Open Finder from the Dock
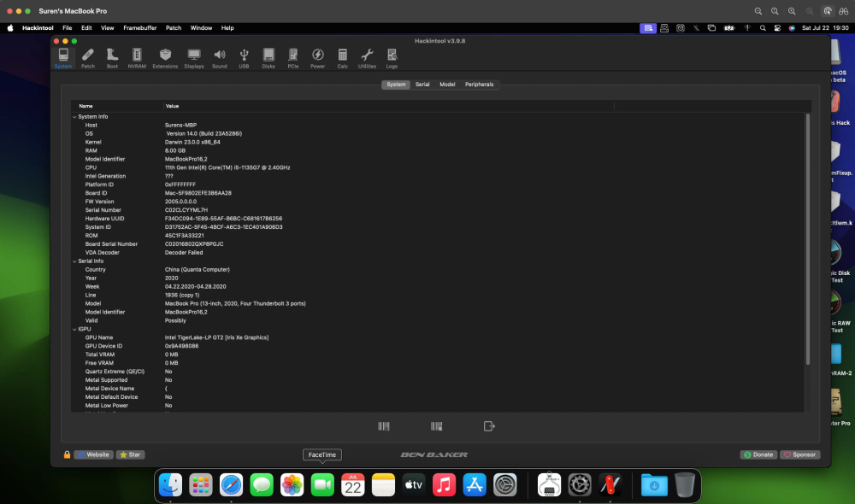The width and height of the screenshot is (855, 504). point(170,484)
